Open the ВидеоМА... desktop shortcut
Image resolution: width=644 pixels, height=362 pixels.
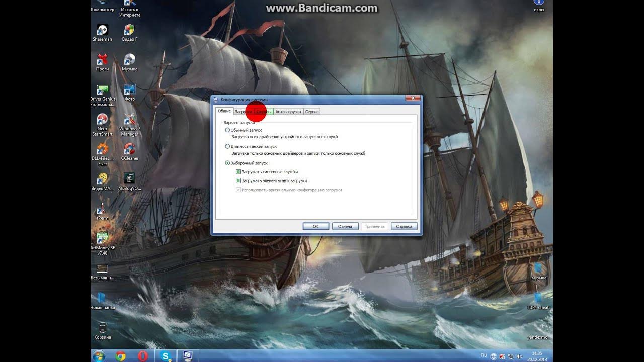tap(102, 182)
